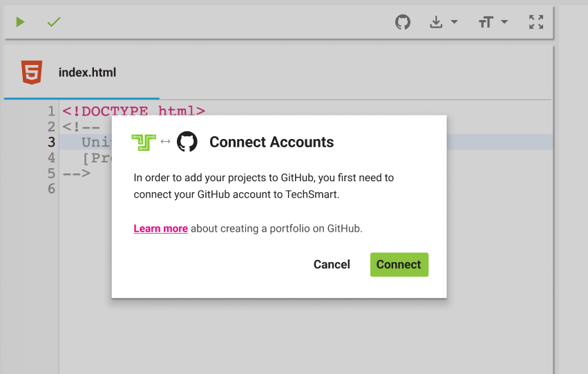Viewport: 588px width, 374px height.
Task: Cancel the Connect Accounts dialog
Action: click(x=332, y=265)
